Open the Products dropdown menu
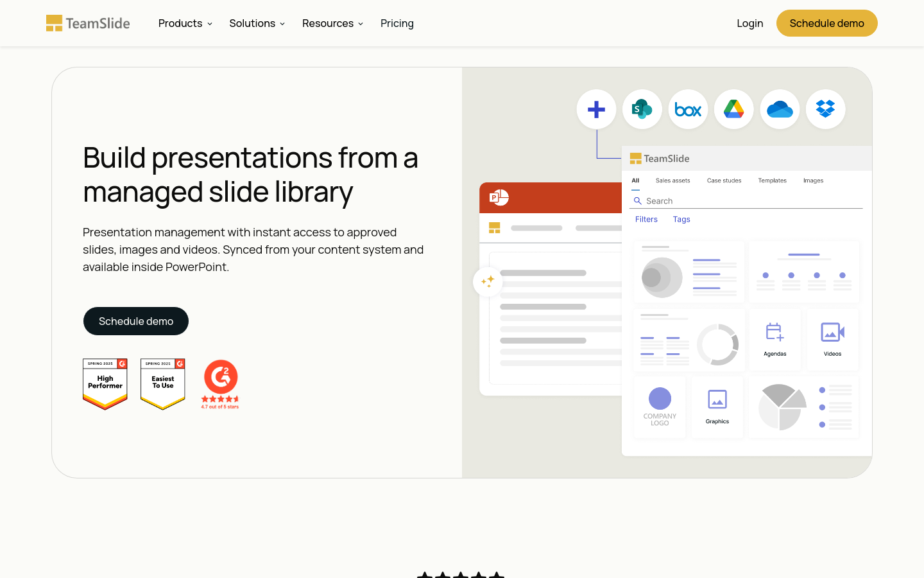Viewport: 924px width, 578px height. point(185,23)
